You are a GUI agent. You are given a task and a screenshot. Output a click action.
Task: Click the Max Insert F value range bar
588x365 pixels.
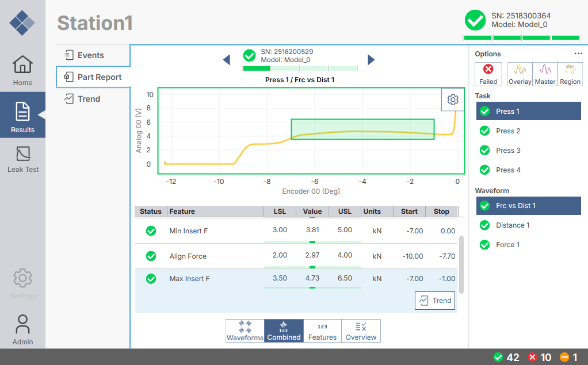coord(312,287)
